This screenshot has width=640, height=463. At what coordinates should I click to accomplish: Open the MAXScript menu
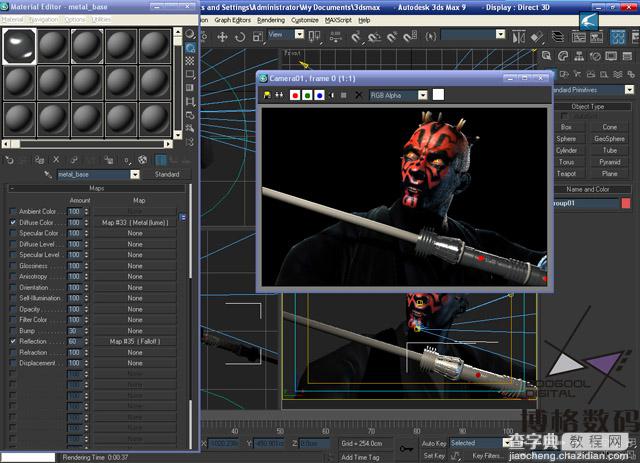[338, 20]
